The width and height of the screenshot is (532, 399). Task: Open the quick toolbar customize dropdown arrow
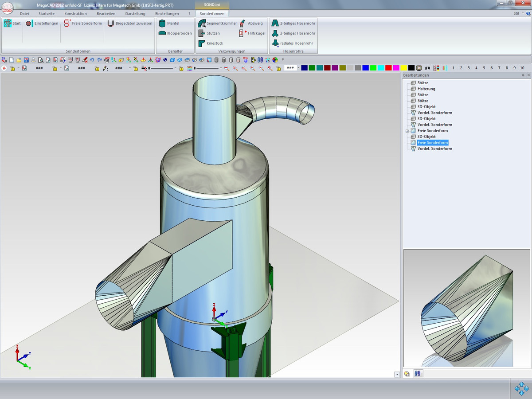coord(283,60)
